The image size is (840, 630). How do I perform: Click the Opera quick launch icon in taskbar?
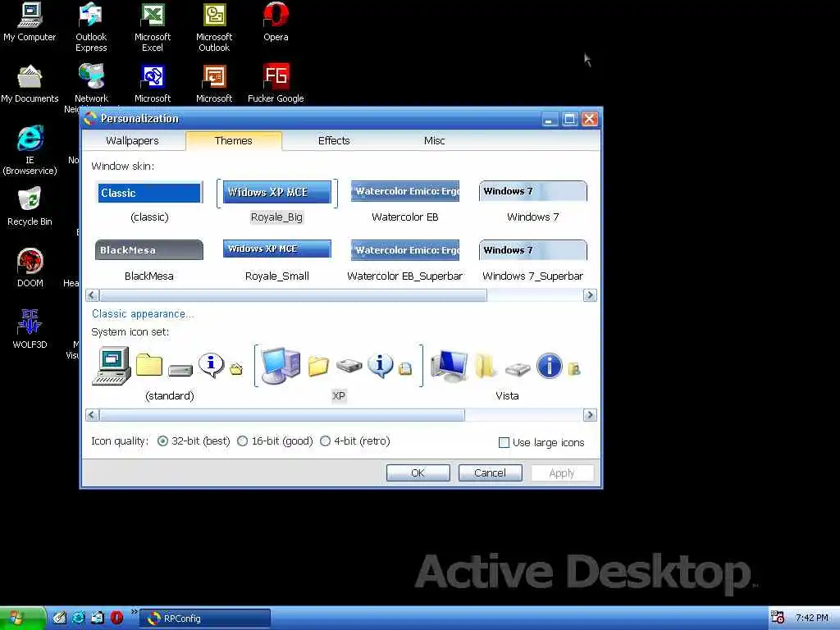tap(116, 618)
